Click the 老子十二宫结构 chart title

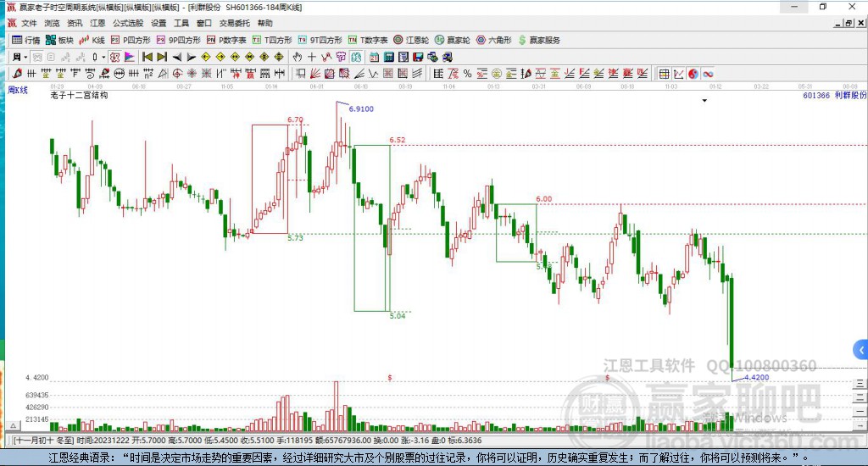click(79, 95)
